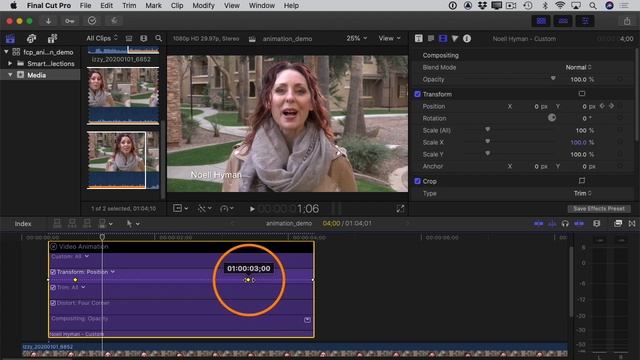Expand the Compositing: Opacity lane button
Image resolution: width=640 pixels, height=360 pixels.
pyautogui.click(x=307, y=320)
